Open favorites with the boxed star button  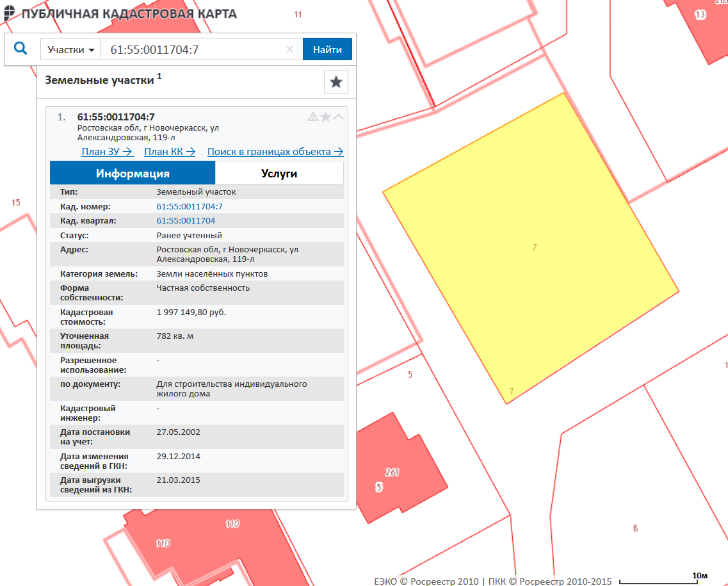[336, 82]
